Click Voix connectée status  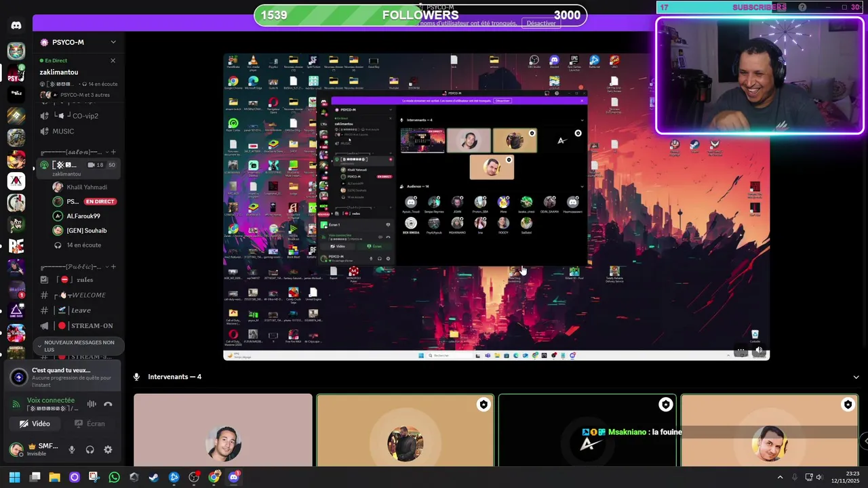pos(51,401)
